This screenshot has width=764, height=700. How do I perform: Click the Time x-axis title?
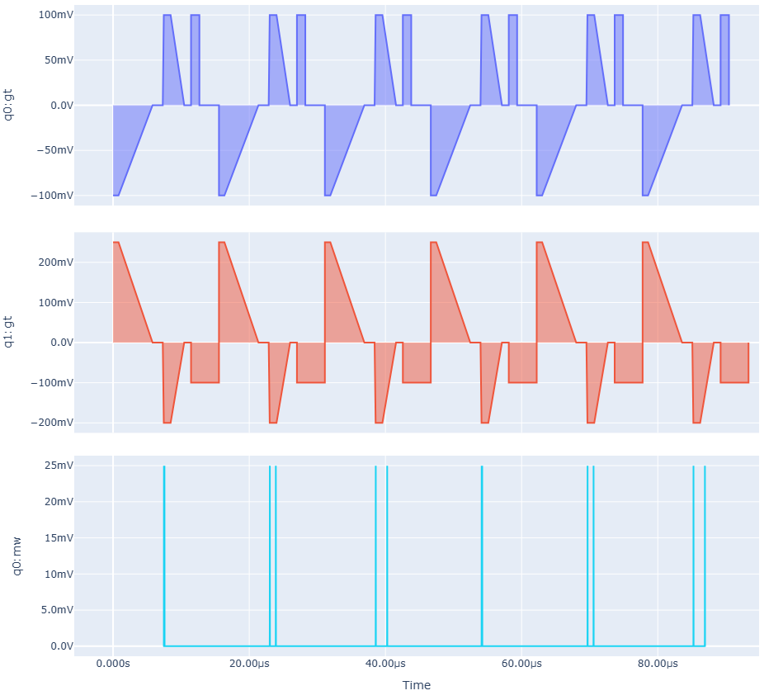[416, 685]
